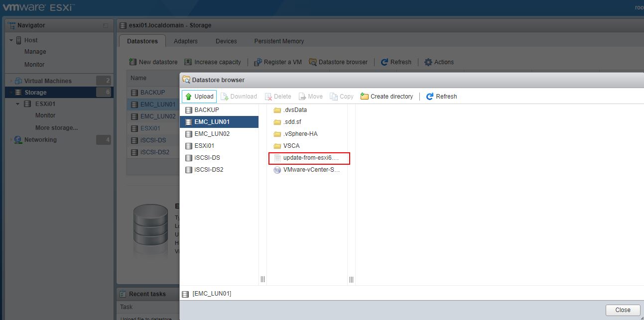Screen dimensions: 644x320
Task: Click EMC_LUN02 row in Datastores table
Action: coord(152,116)
